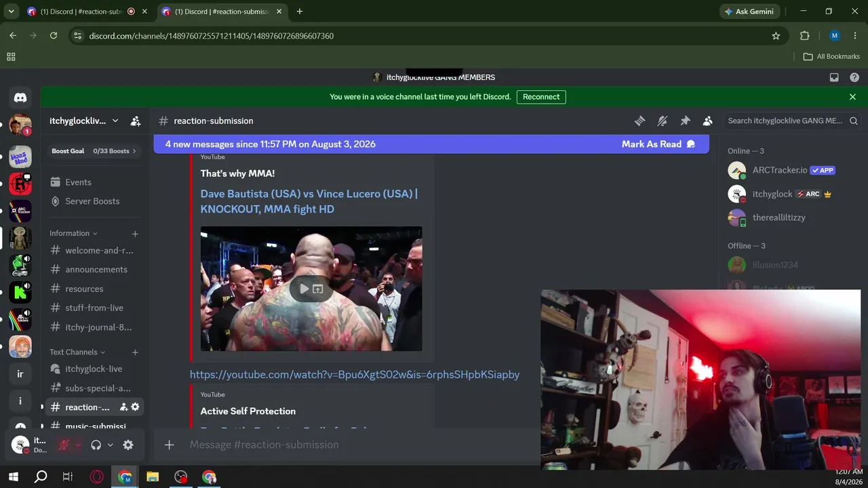Open OBS Studio from the taskbar

click(180, 477)
